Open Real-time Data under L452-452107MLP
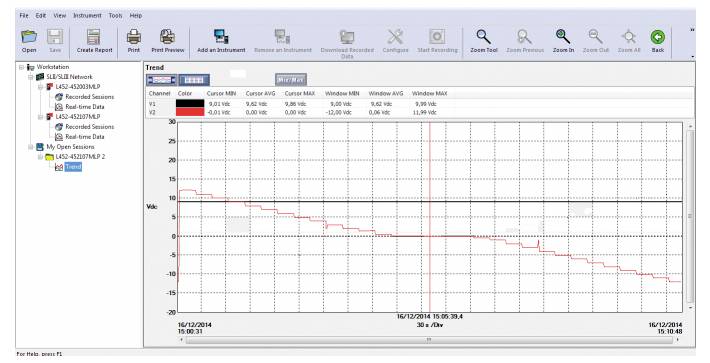710x363 pixels. (x=84, y=137)
